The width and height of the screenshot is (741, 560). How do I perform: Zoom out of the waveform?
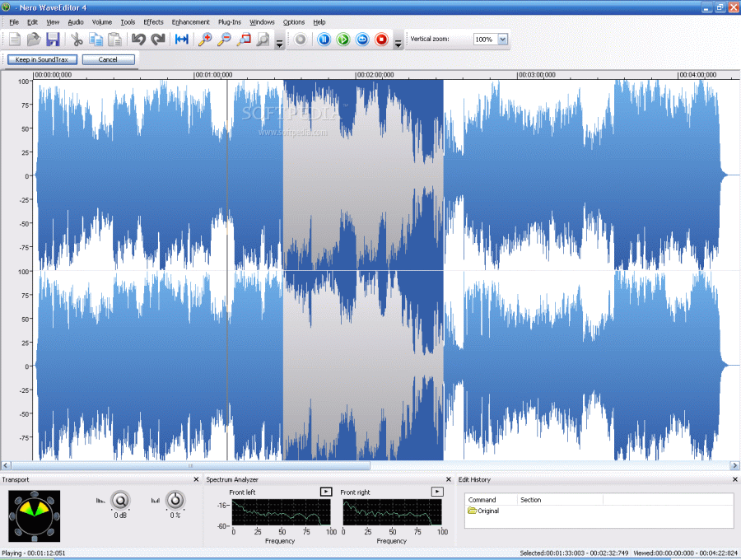(x=224, y=40)
